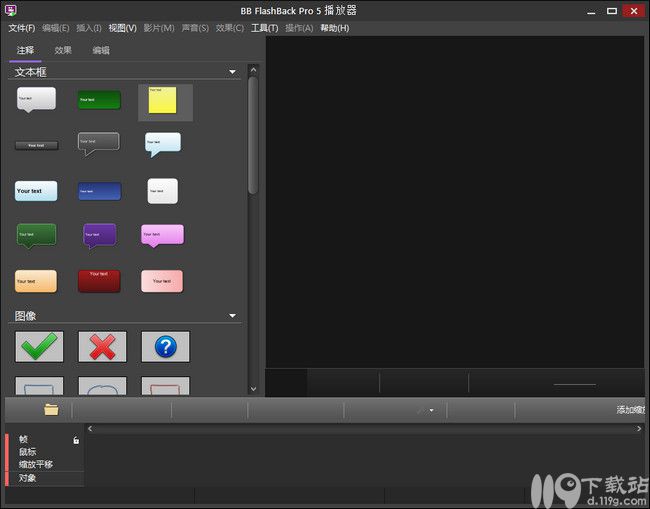Image resolution: width=650 pixels, height=509 pixels.
Task: Click the timeline right scroll arrow
Action: 639,429
